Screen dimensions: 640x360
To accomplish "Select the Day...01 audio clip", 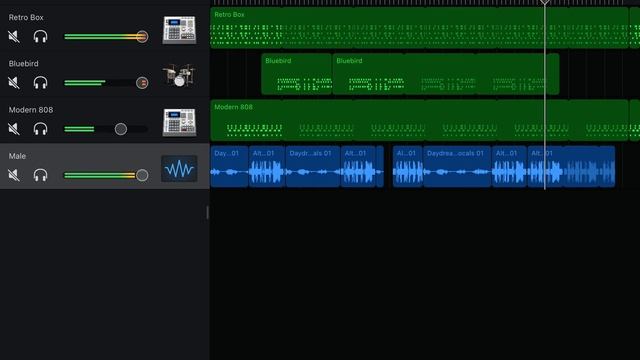I will coord(229,167).
